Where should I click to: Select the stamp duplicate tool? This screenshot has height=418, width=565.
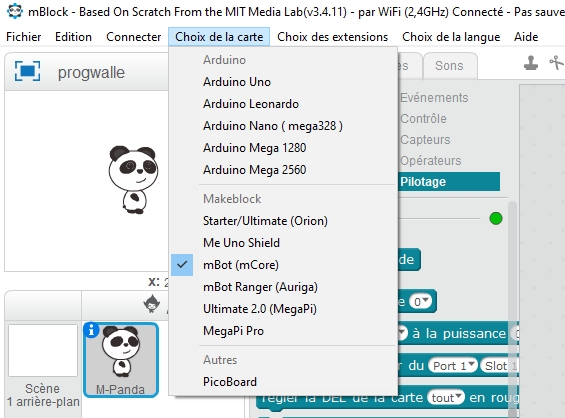click(x=530, y=63)
